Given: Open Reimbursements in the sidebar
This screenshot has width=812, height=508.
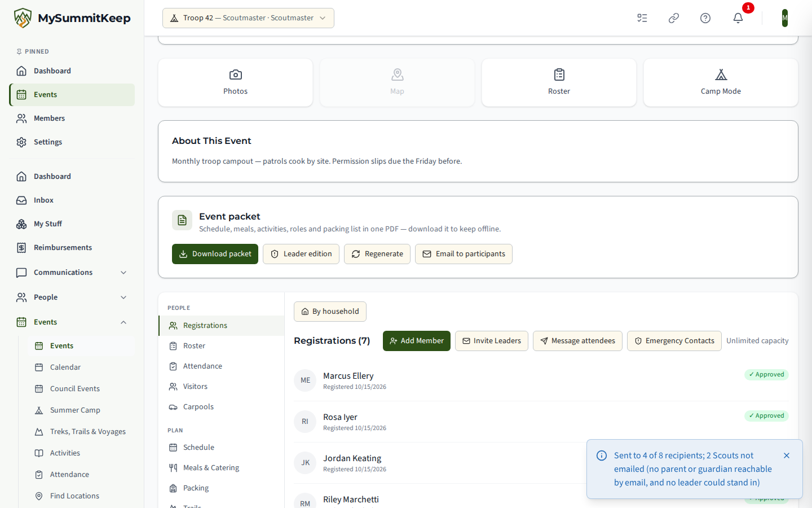Looking at the screenshot, I should (x=72, y=248).
